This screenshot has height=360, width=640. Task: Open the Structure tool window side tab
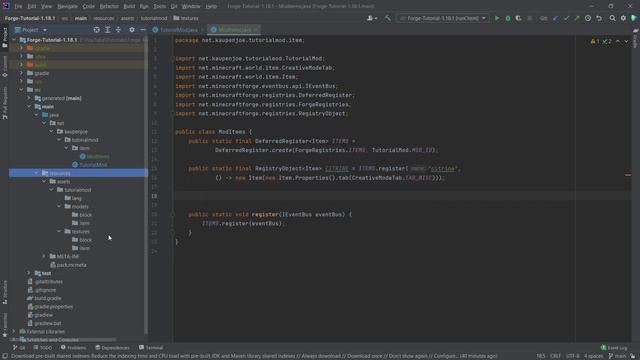point(4,292)
